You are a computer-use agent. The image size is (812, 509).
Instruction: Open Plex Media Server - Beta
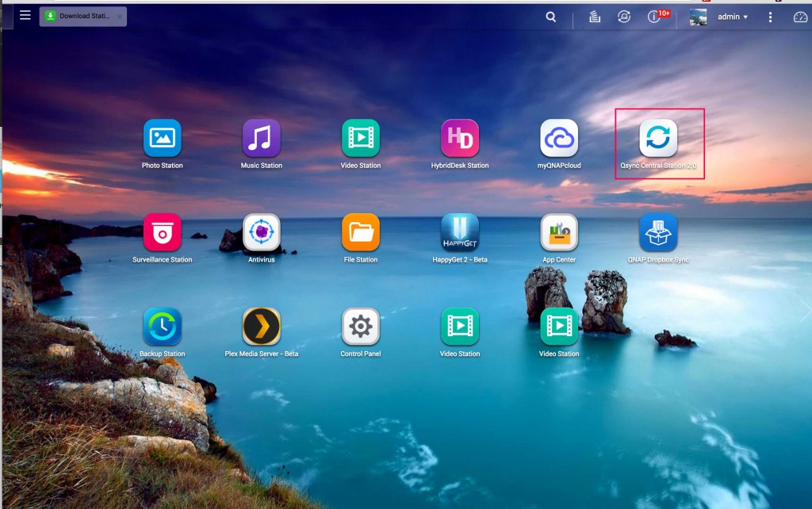(261, 327)
